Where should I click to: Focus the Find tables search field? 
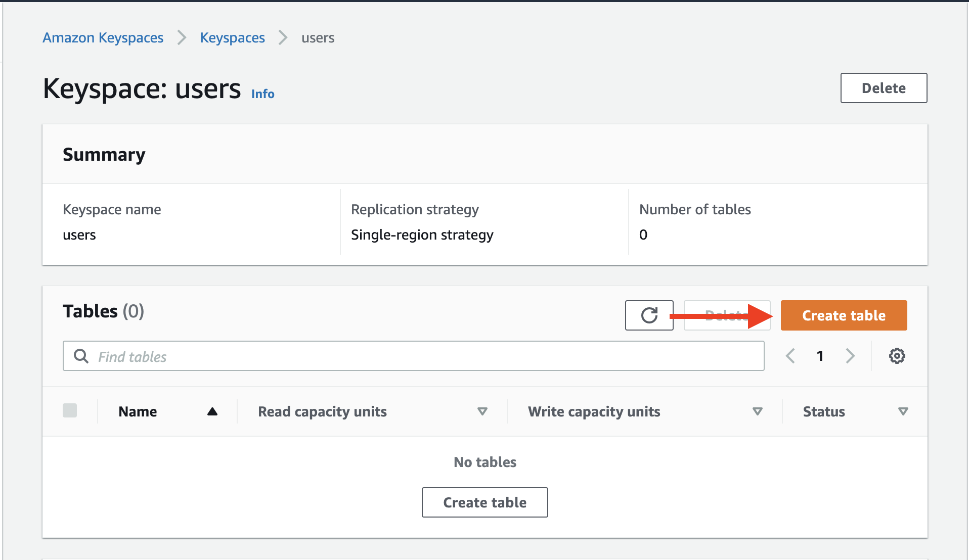point(413,356)
